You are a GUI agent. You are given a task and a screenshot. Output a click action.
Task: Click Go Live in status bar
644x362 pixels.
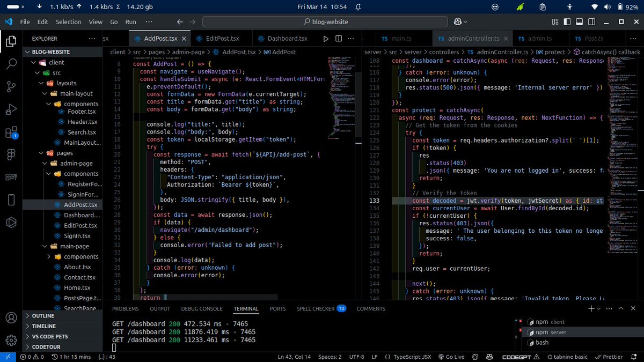point(451,357)
